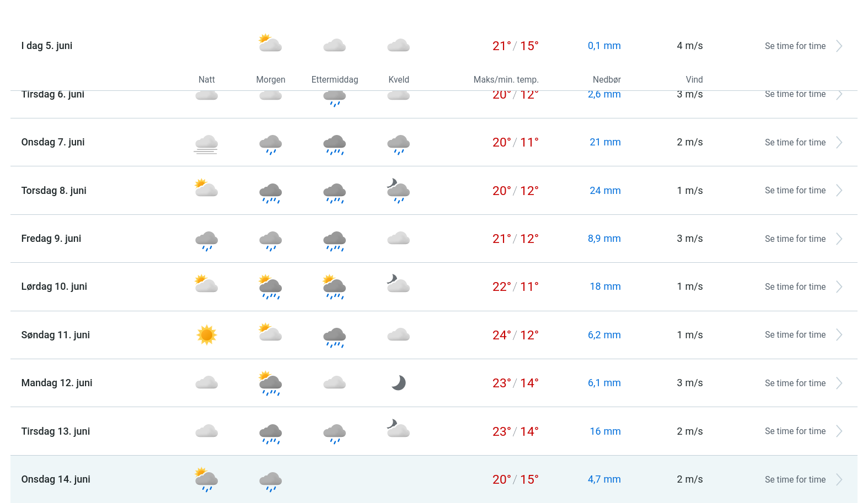Click Tirsdag 13. juni morning heavy rain icon
868x503 pixels.
pyautogui.click(x=270, y=434)
